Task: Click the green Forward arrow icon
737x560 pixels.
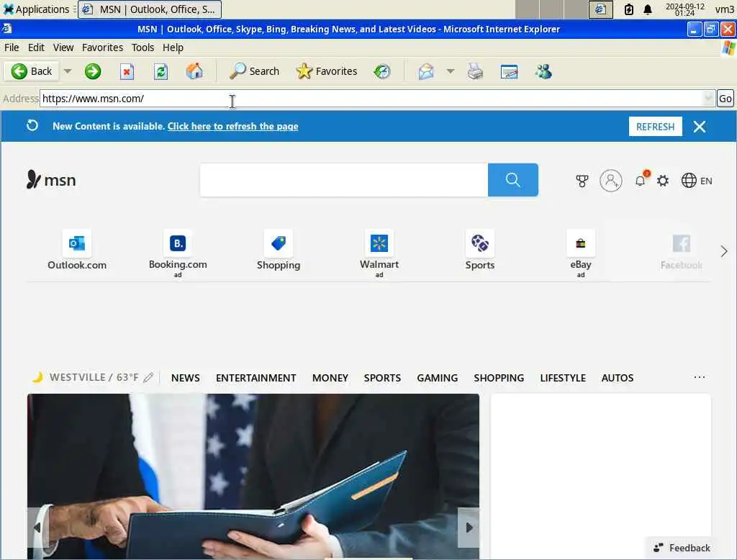Action: [x=93, y=71]
